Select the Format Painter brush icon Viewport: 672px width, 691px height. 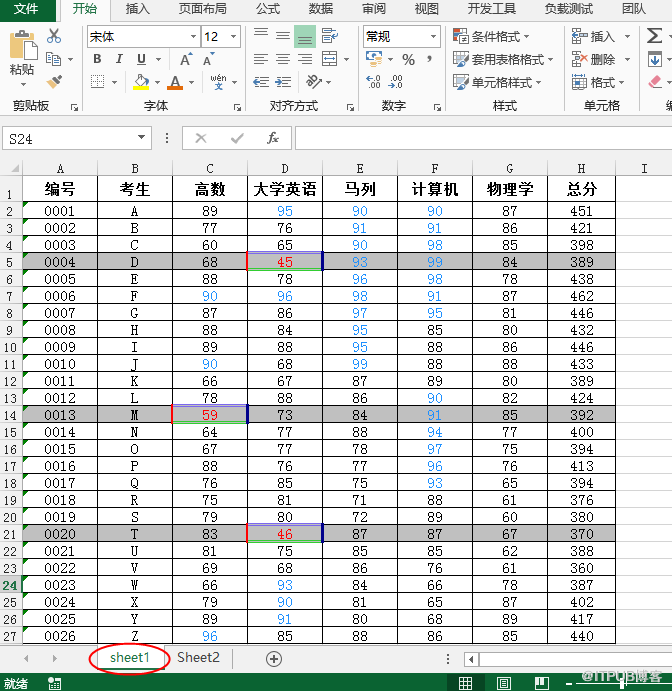[x=54, y=82]
